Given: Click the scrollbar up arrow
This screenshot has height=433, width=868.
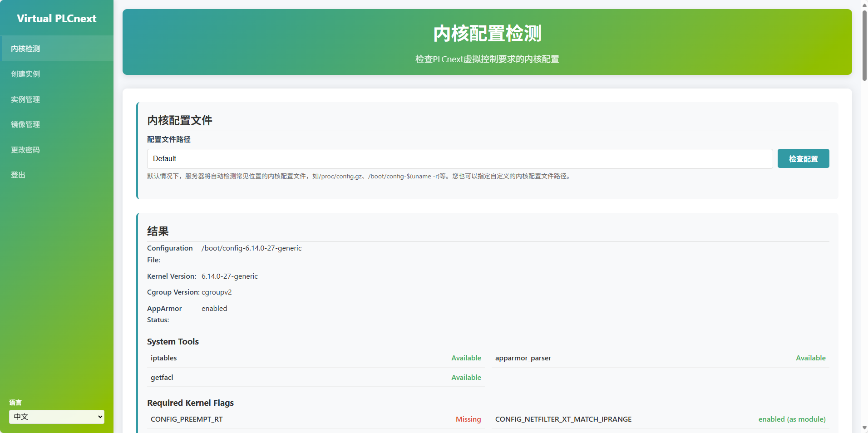Looking at the screenshot, I should 864,5.
